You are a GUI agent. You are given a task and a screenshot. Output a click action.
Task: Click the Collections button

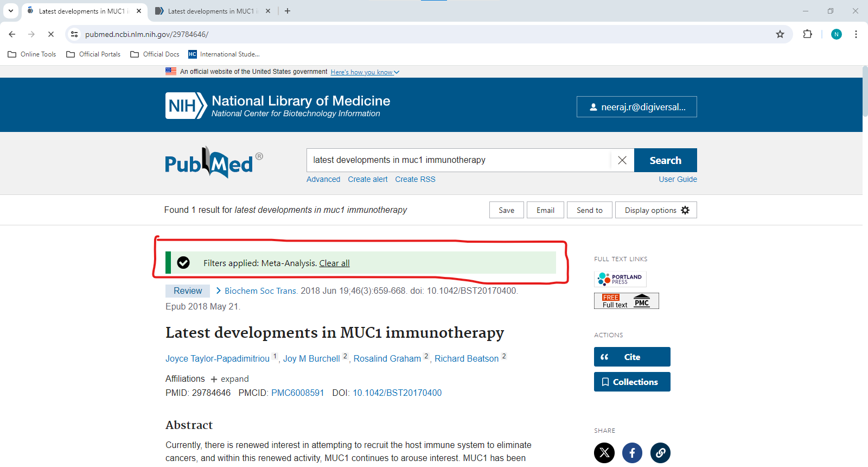632,382
